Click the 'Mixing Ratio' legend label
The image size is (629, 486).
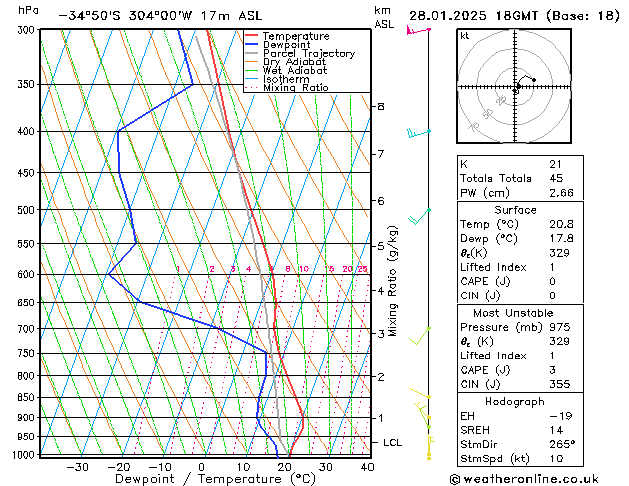(296, 87)
